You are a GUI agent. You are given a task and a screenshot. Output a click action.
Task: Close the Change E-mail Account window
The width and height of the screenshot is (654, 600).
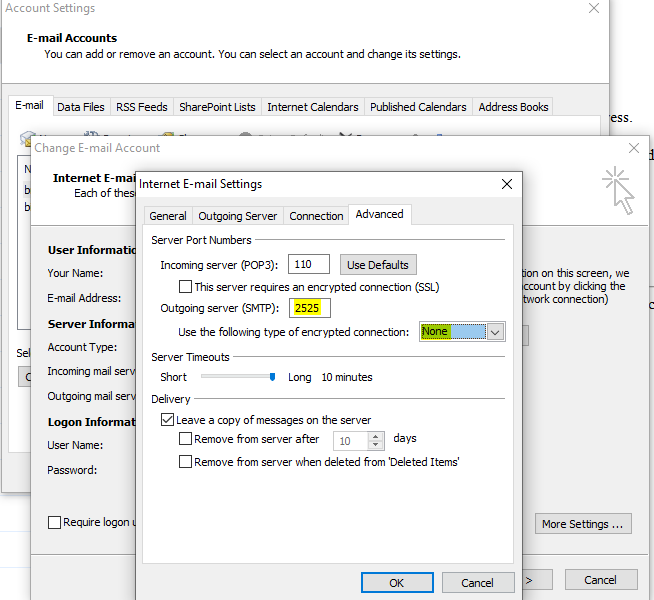[631, 148]
